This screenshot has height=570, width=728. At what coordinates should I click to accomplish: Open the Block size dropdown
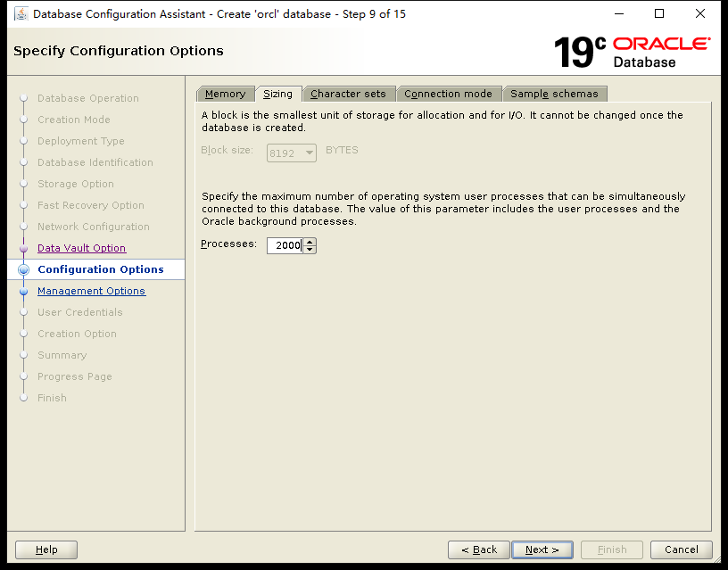point(292,153)
